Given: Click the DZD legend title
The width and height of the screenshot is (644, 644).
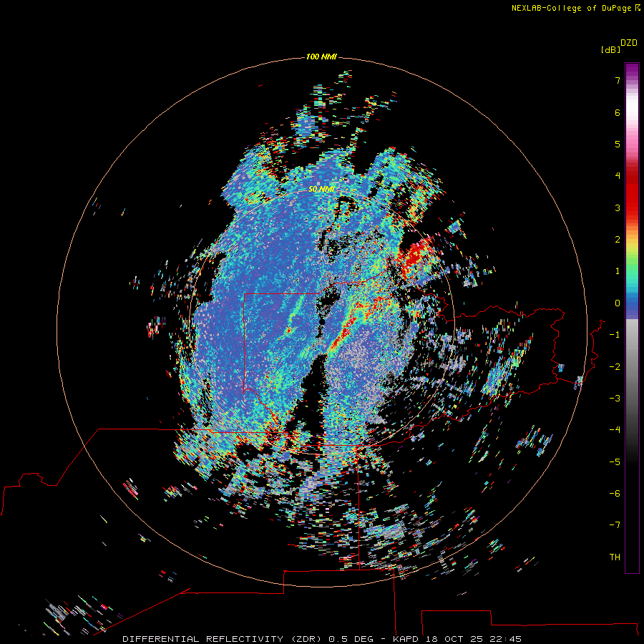Looking at the screenshot, I should 629,43.
